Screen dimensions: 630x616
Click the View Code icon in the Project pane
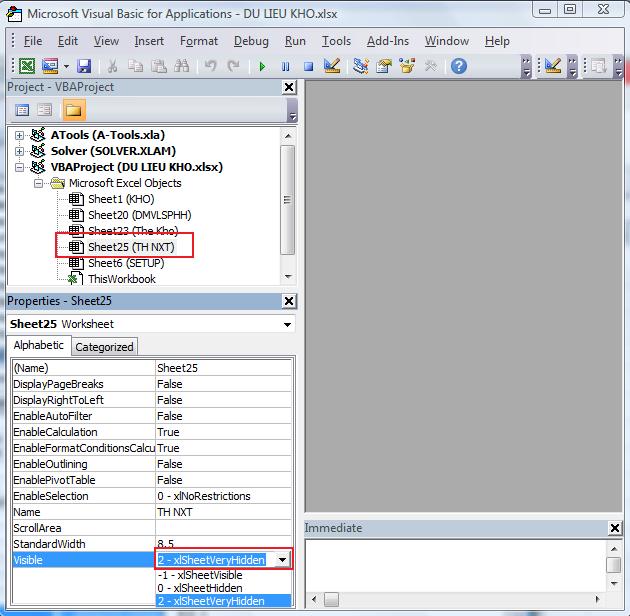pos(22,110)
